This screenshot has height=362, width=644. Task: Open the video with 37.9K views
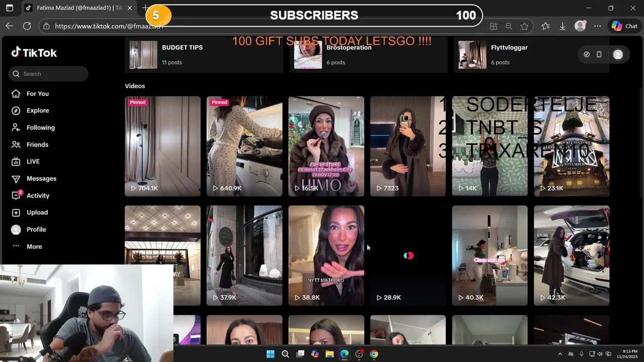[245, 255]
